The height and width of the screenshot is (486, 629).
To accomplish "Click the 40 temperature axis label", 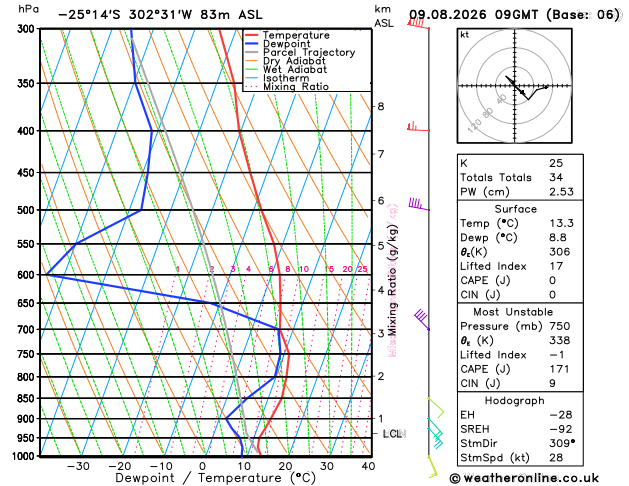I will click(368, 466).
